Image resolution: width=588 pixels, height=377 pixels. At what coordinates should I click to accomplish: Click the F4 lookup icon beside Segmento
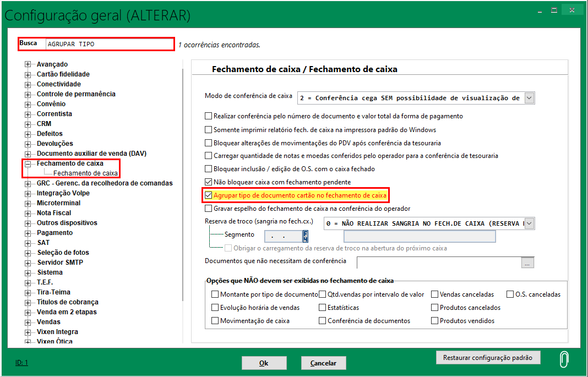[x=305, y=236]
